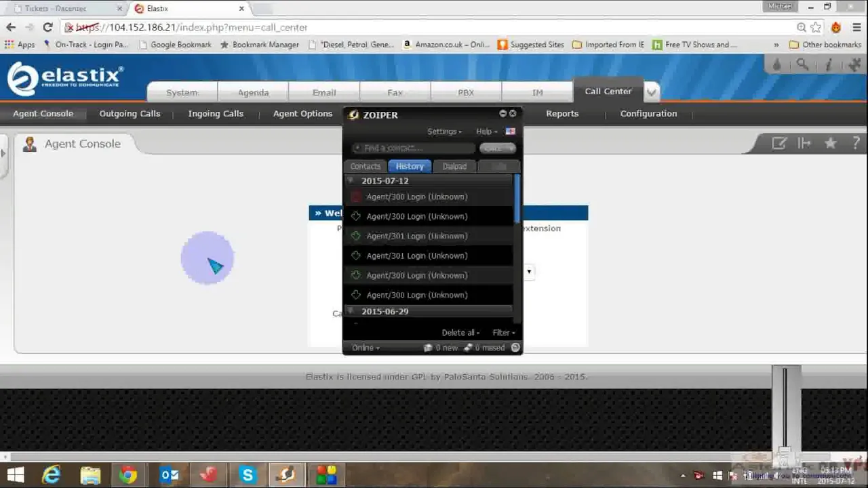Toggle the sidebar panel icon in module toolbar
This screenshot has height=488, width=868.
[804, 143]
